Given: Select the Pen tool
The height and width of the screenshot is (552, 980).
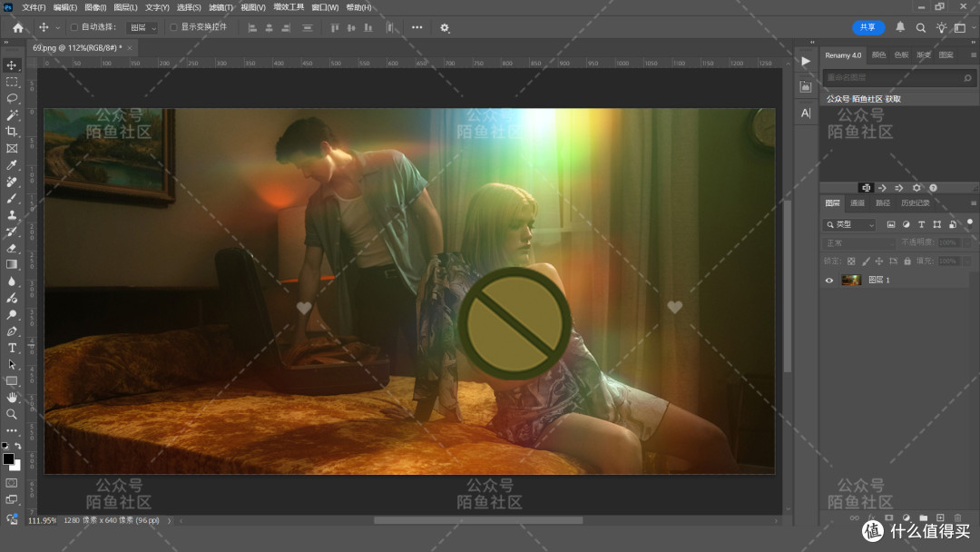Looking at the screenshot, I should pos(11,331).
